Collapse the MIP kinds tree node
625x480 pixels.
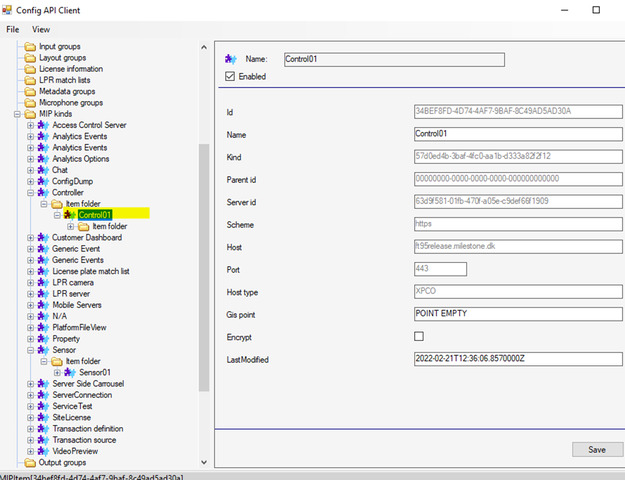[17, 114]
